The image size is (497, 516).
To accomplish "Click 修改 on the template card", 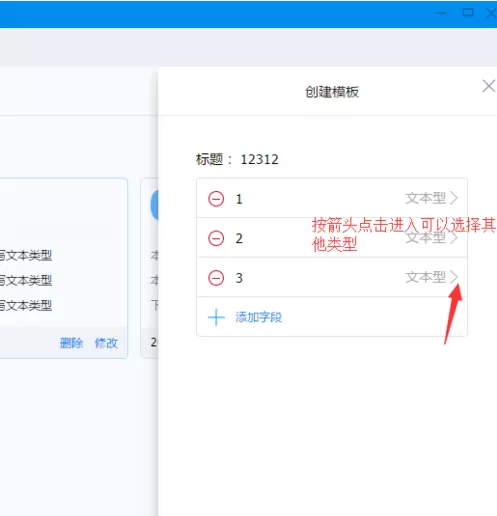I will click(106, 343).
